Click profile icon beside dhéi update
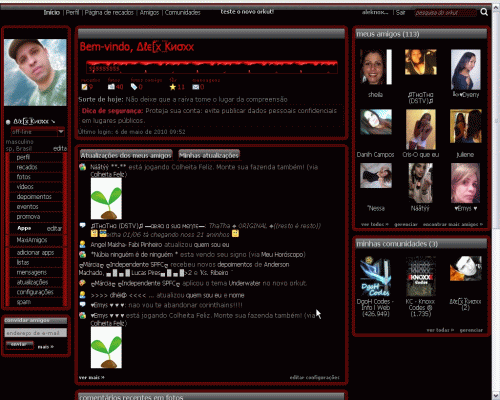Viewport: 500px width, 400px height. 83,295
